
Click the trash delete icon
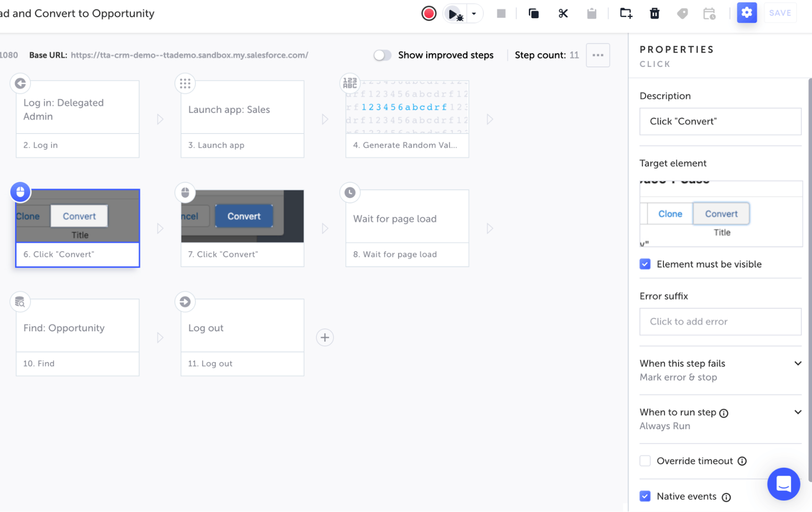point(654,14)
